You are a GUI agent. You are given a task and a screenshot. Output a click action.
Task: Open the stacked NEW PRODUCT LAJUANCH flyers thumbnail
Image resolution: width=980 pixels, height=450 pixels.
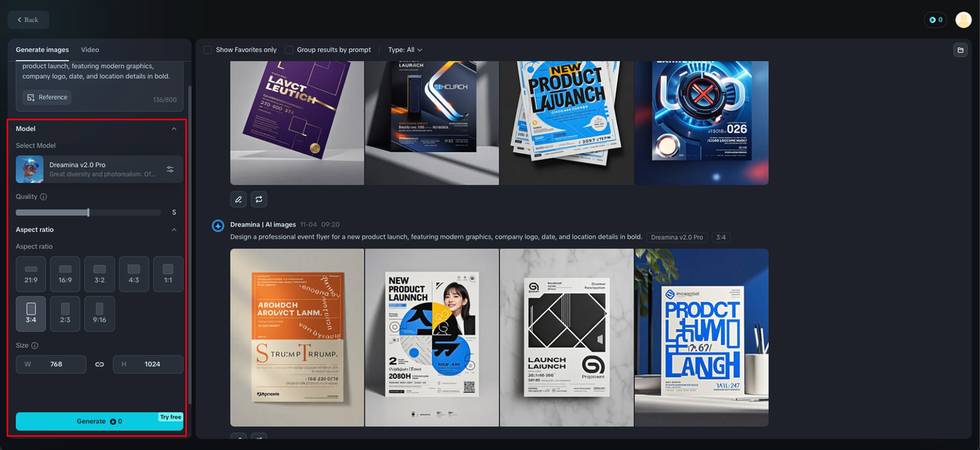point(567,123)
